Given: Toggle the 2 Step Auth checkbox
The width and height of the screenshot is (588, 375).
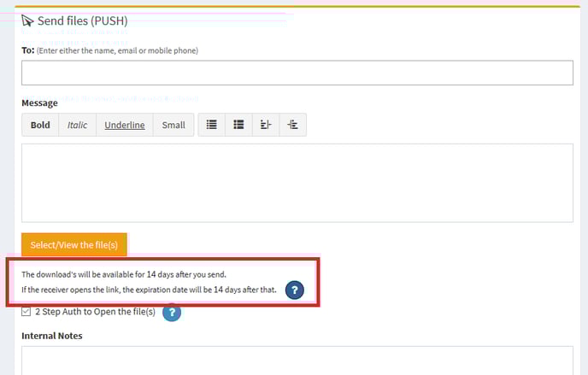Looking at the screenshot, I should [x=26, y=312].
